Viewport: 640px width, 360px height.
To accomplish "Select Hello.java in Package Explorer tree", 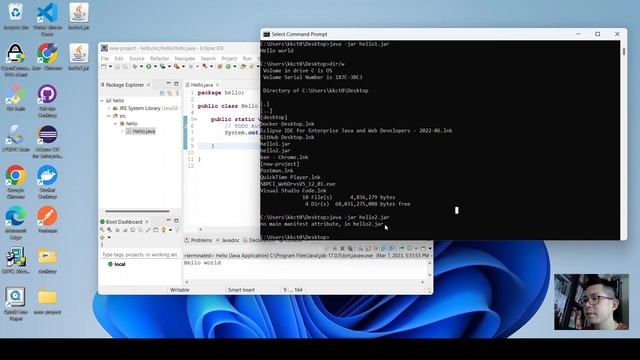I will (x=141, y=131).
